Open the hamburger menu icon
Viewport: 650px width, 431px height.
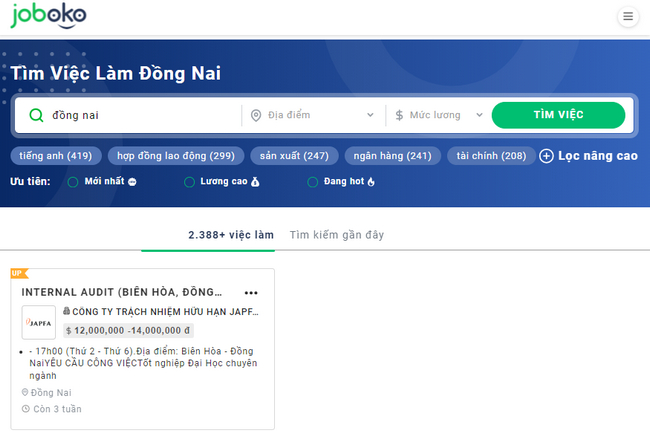[628, 16]
